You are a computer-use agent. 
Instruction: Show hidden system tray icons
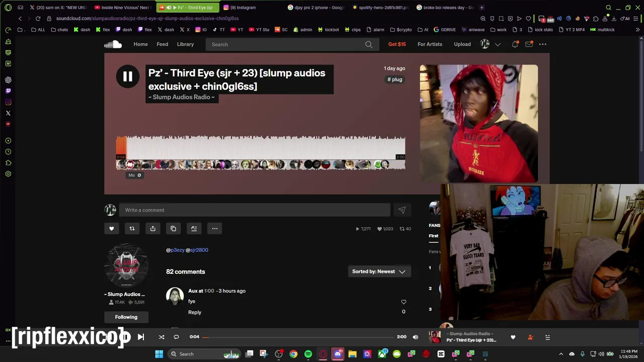coord(561,354)
